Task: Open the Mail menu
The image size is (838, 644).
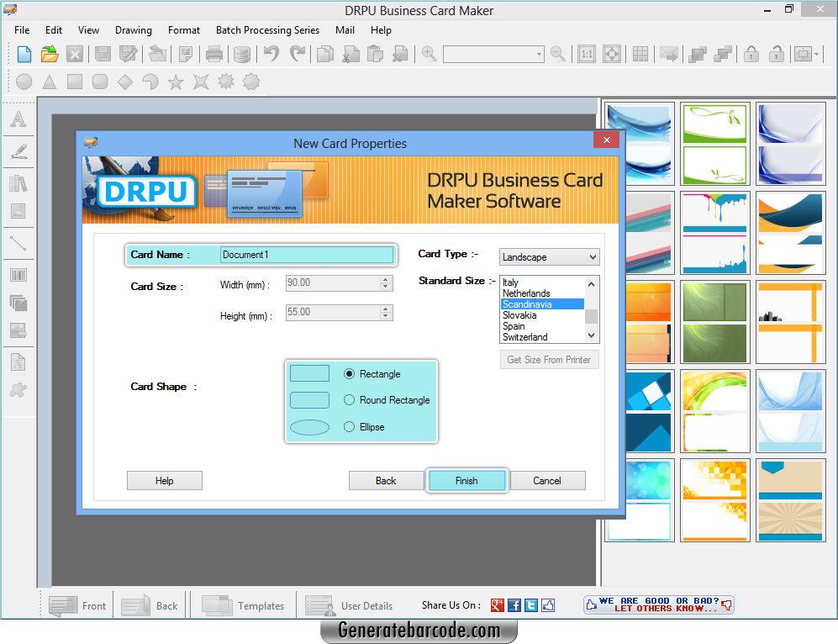Action: 345,30
